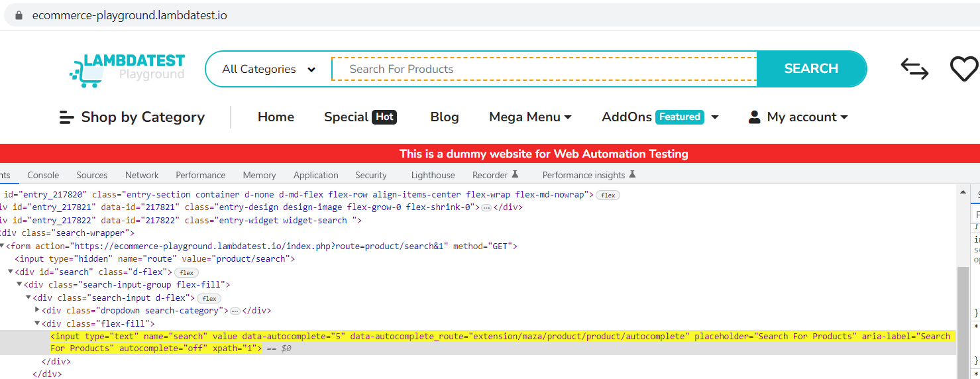
Task: Open the Blog link
Action: (x=445, y=117)
